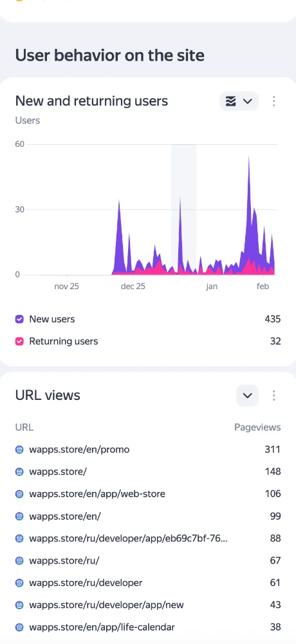The width and height of the screenshot is (296, 644).
Task: Uncheck the Returning users checkbox
Action: (x=19, y=341)
